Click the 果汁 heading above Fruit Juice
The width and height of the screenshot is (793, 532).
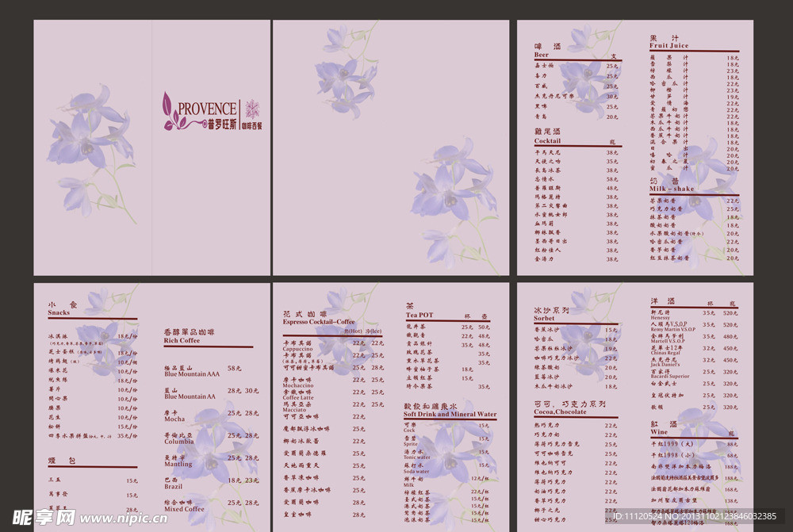coord(664,38)
